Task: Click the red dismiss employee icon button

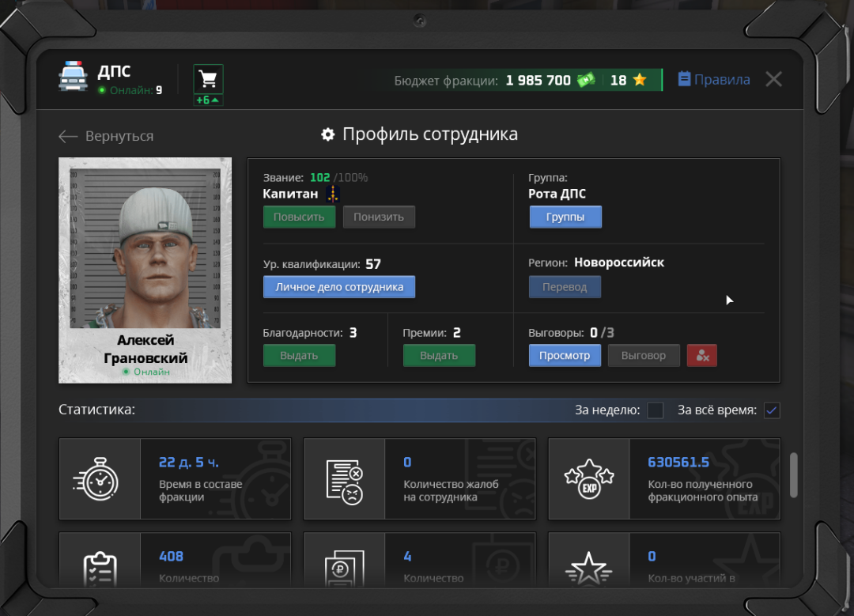Action: click(701, 356)
